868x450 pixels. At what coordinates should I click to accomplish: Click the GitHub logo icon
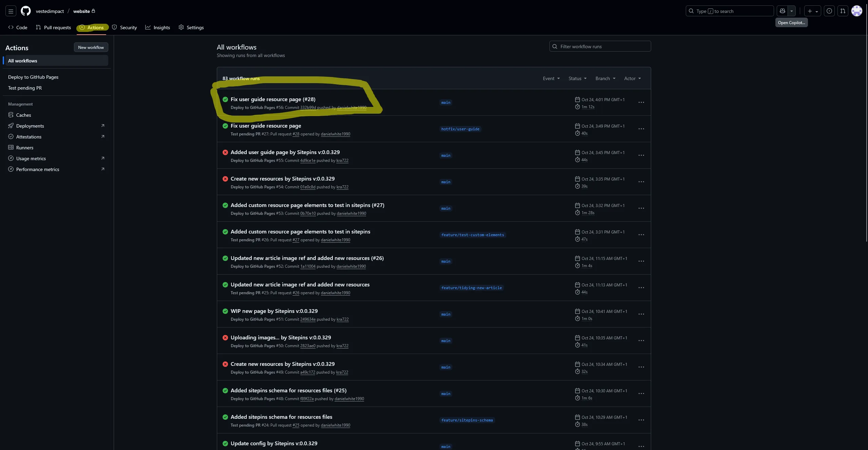[26, 11]
